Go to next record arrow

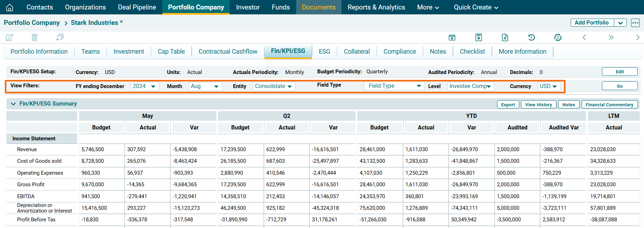637,37
